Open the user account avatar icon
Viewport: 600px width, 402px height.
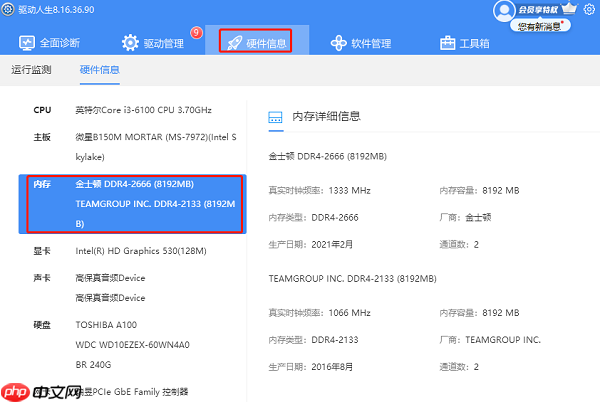pyautogui.click(x=504, y=11)
